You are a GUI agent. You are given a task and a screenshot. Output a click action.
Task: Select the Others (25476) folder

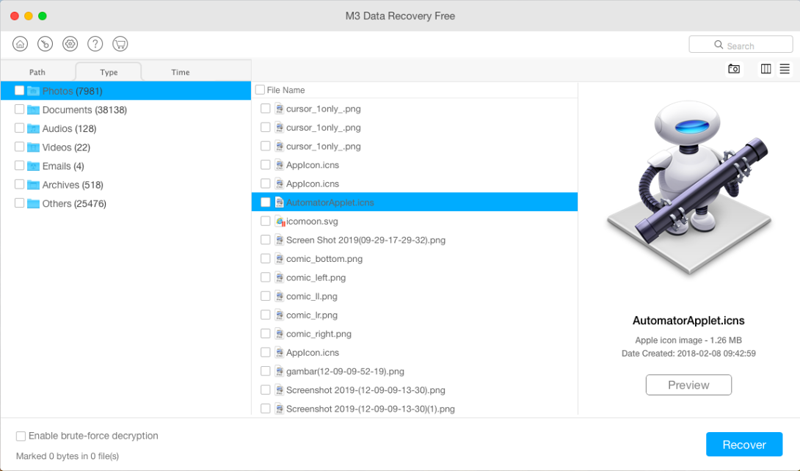(x=74, y=204)
